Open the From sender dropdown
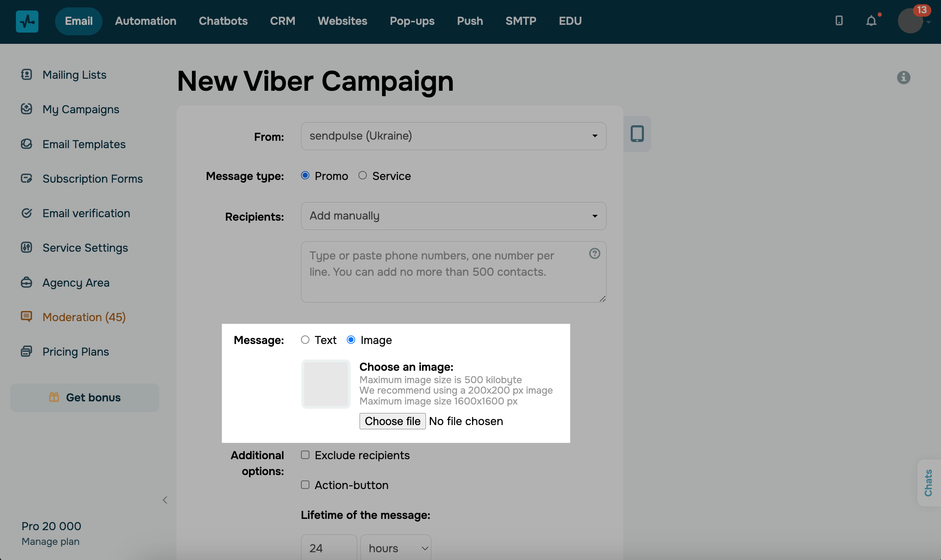Viewport: 941px width, 560px height. (x=453, y=136)
